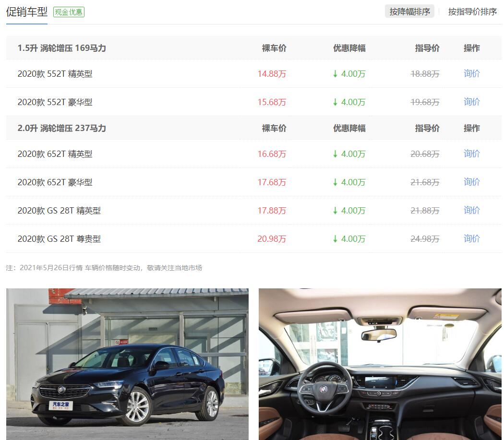This screenshot has width=504, height=440.
Task: Click the struck-through 20.68万 guide price
Action: 425,154
